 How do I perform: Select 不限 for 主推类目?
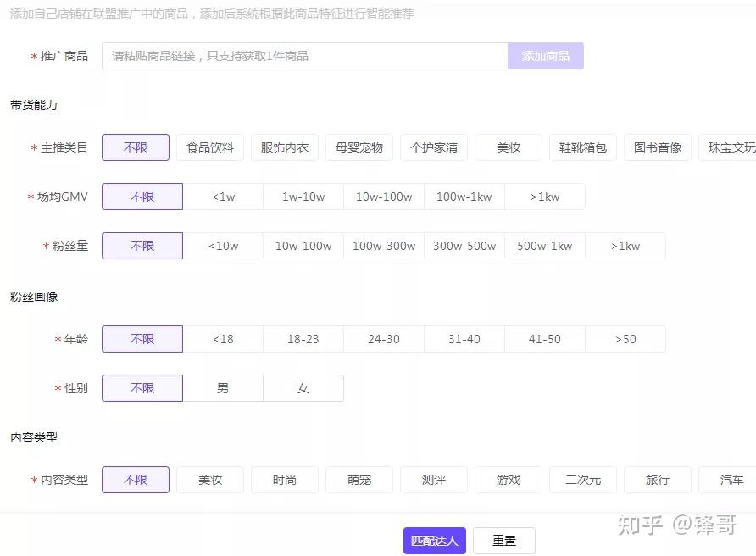click(x=136, y=147)
